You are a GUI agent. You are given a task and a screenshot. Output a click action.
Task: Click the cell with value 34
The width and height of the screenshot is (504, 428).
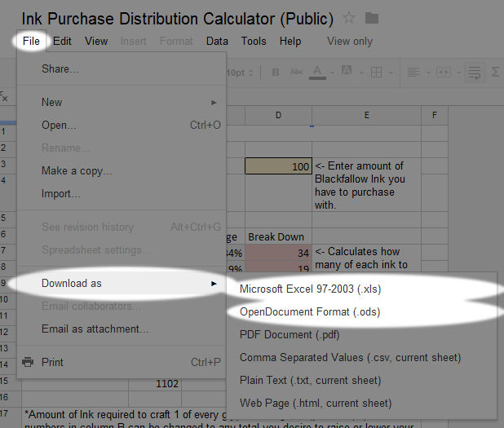[x=278, y=253]
